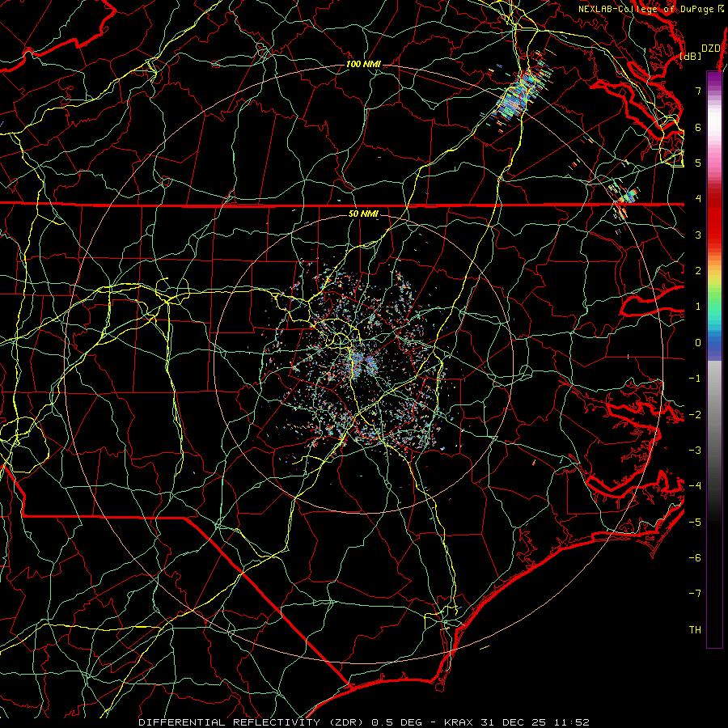Click the 5 dB value on color scale
The height and width of the screenshot is (728, 728).
click(x=698, y=163)
